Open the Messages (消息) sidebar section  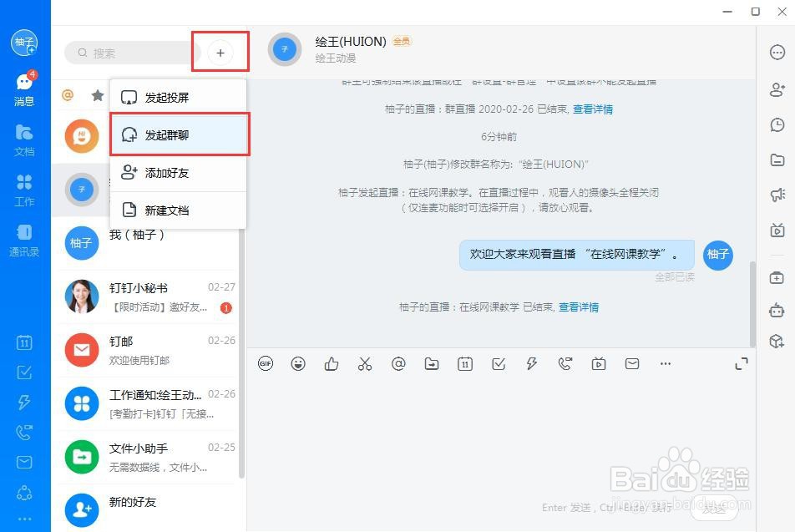point(24,89)
